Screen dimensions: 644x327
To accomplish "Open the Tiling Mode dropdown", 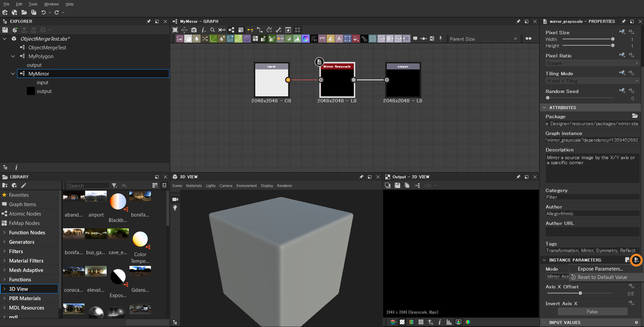I will point(592,81).
